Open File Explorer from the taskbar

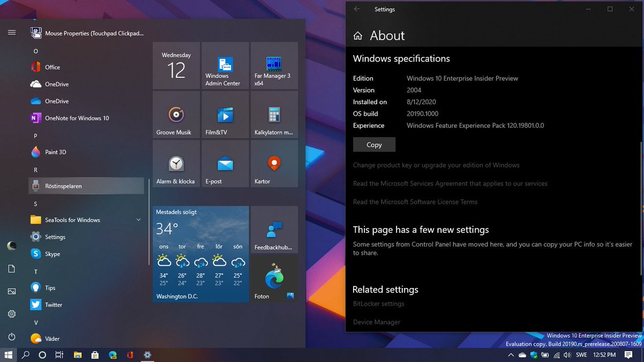click(77, 355)
